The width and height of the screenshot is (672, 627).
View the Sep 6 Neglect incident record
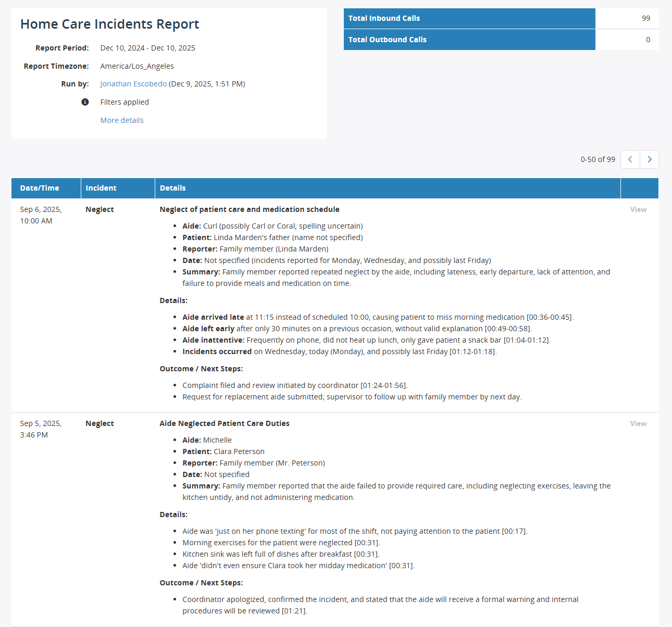click(x=638, y=209)
